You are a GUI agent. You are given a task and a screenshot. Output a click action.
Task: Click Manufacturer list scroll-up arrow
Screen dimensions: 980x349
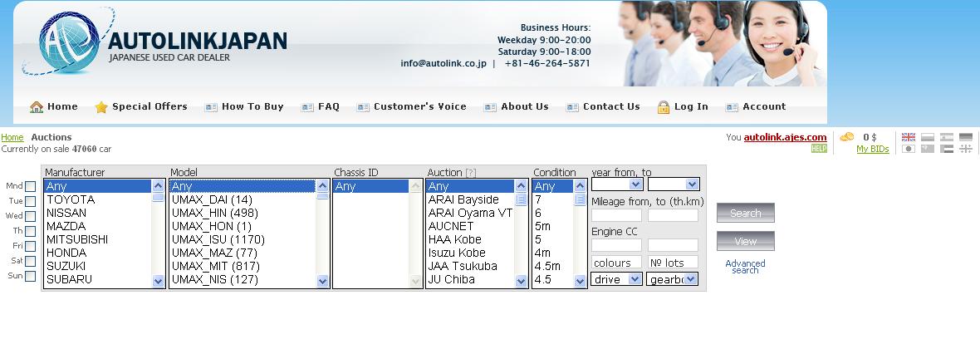[x=158, y=186]
